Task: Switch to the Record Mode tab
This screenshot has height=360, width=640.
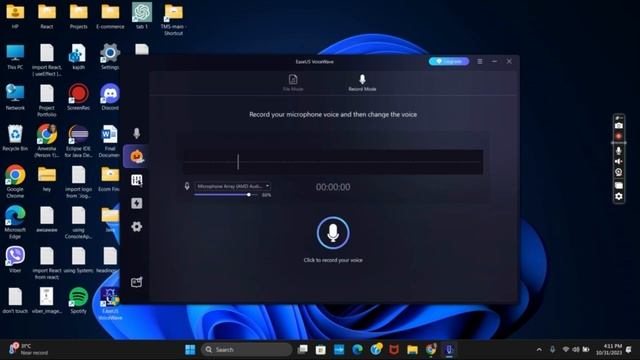Action: click(x=362, y=82)
